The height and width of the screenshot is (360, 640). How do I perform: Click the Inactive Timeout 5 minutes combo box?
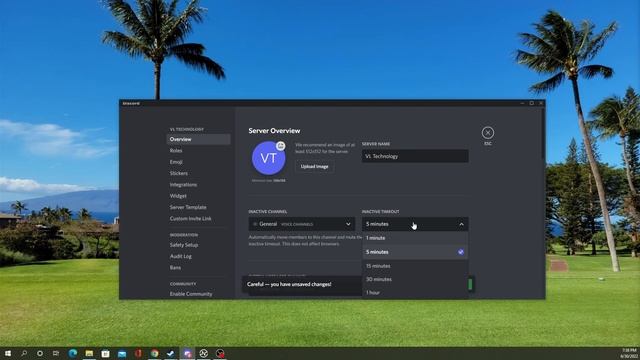pyautogui.click(x=415, y=224)
